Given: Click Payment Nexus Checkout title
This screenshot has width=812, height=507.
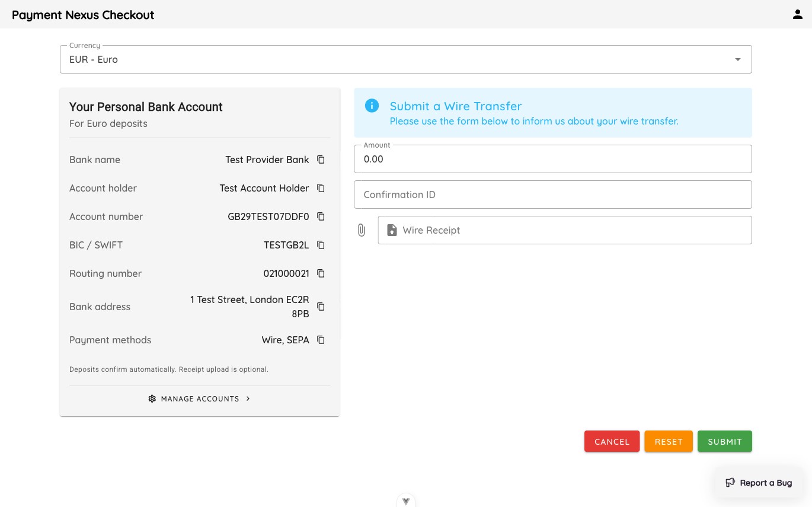Looking at the screenshot, I should [x=83, y=15].
